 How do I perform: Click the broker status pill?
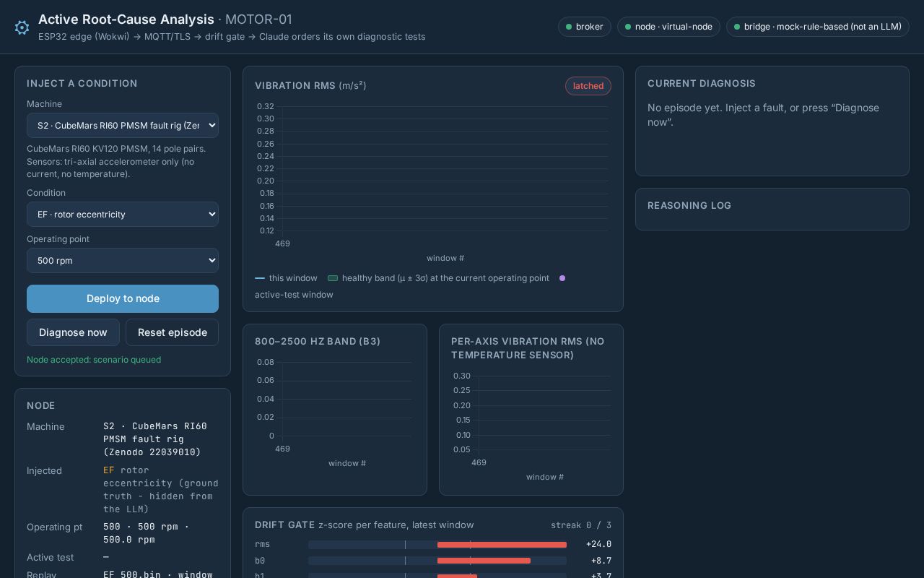pyautogui.click(x=585, y=27)
